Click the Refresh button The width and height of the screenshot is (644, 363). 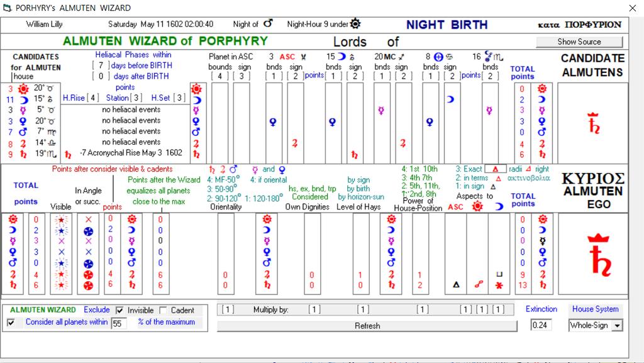(x=367, y=326)
